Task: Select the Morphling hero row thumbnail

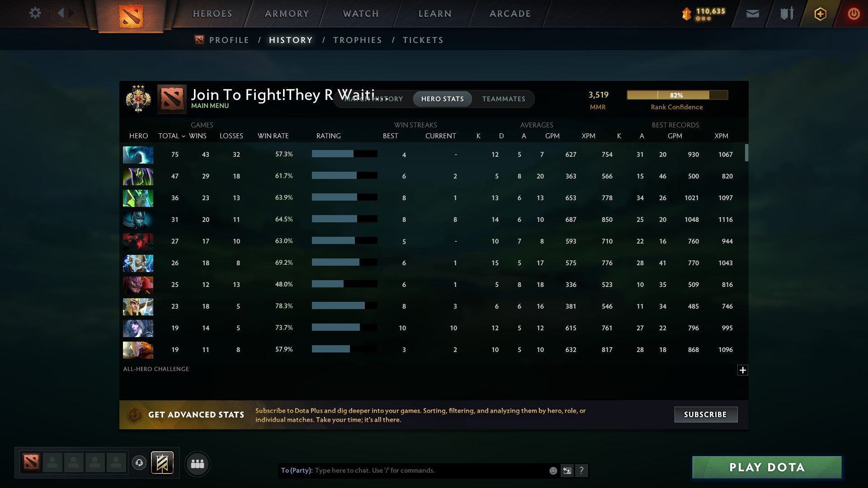Action: [x=138, y=155]
